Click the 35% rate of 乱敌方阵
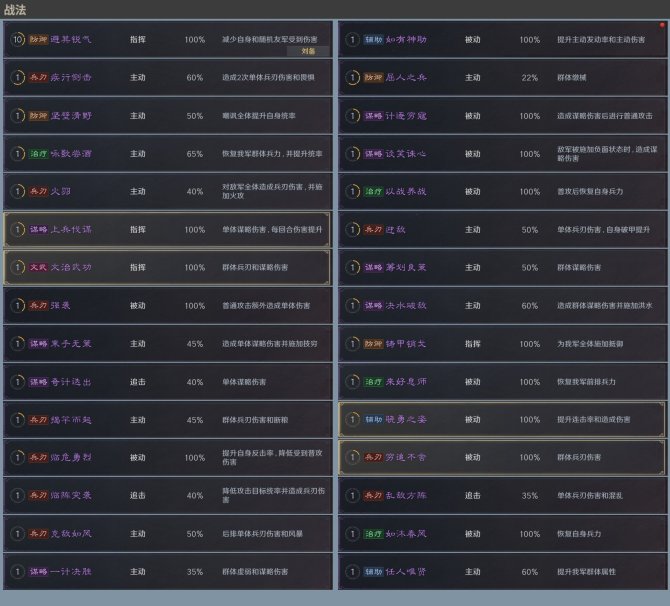 coord(529,495)
